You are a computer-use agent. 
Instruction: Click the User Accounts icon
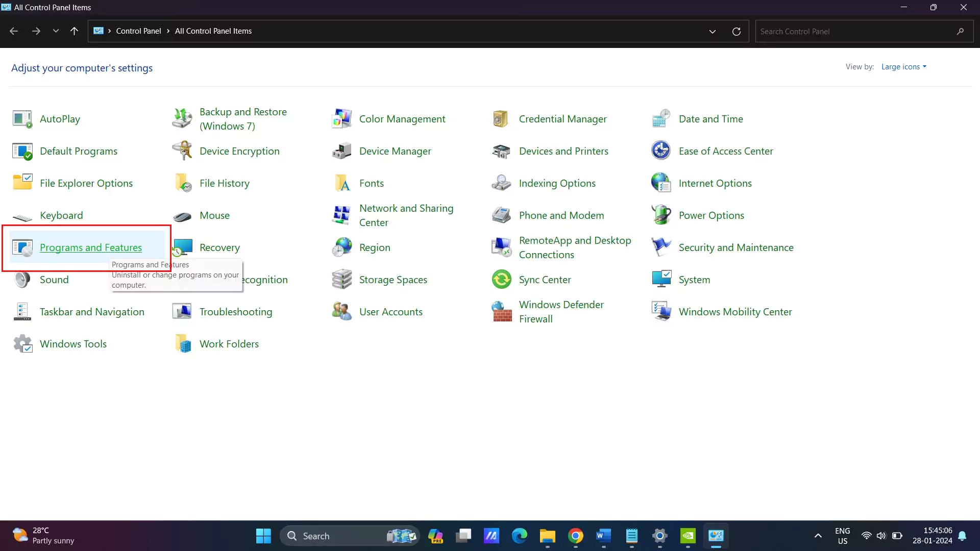(341, 312)
